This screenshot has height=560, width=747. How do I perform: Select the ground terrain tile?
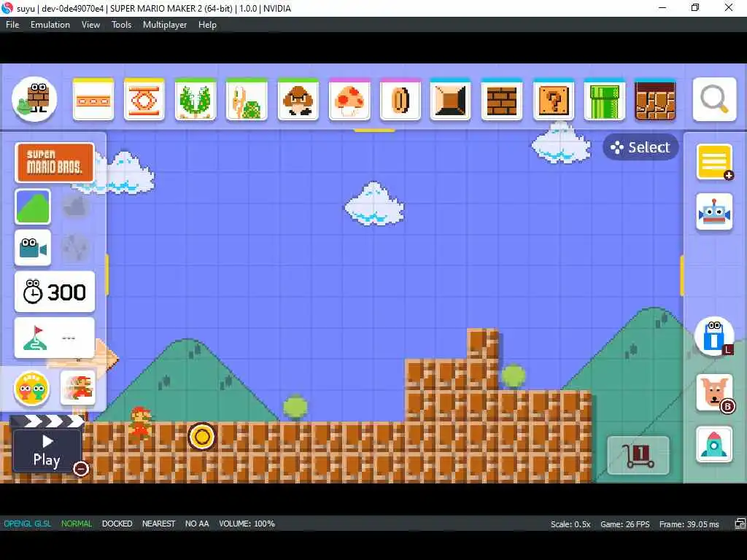[x=655, y=99]
